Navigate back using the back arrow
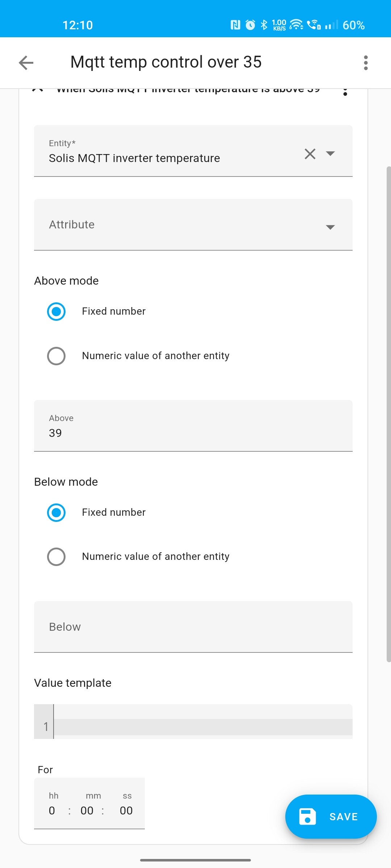The width and height of the screenshot is (391, 868). pos(25,62)
